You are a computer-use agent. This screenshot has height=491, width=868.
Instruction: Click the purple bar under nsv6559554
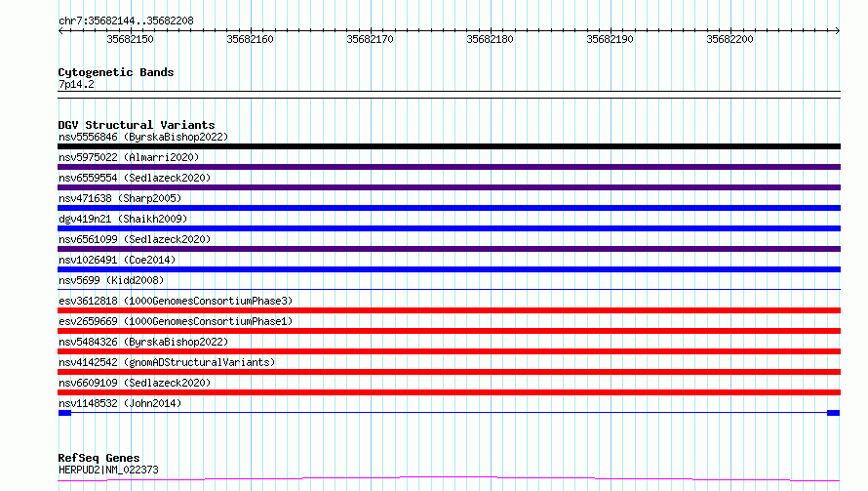[449, 187]
